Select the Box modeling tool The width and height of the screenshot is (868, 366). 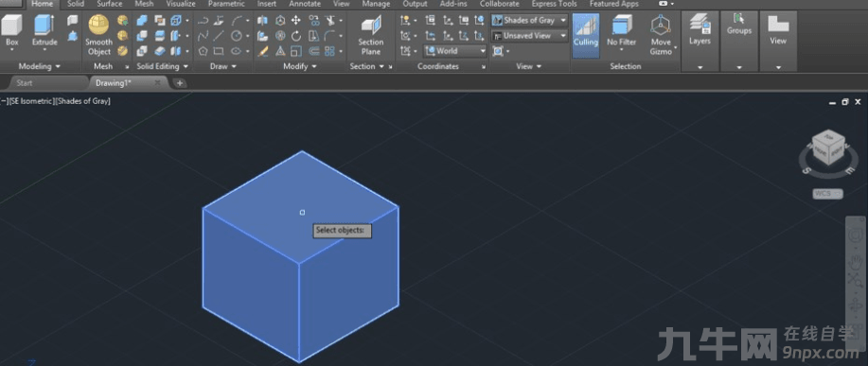(x=11, y=31)
